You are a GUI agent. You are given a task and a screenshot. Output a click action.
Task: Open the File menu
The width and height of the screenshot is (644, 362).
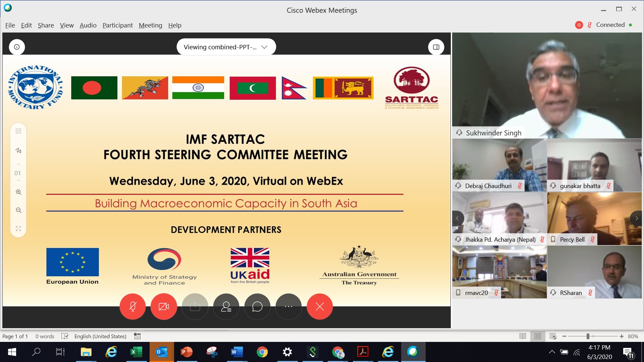click(10, 25)
